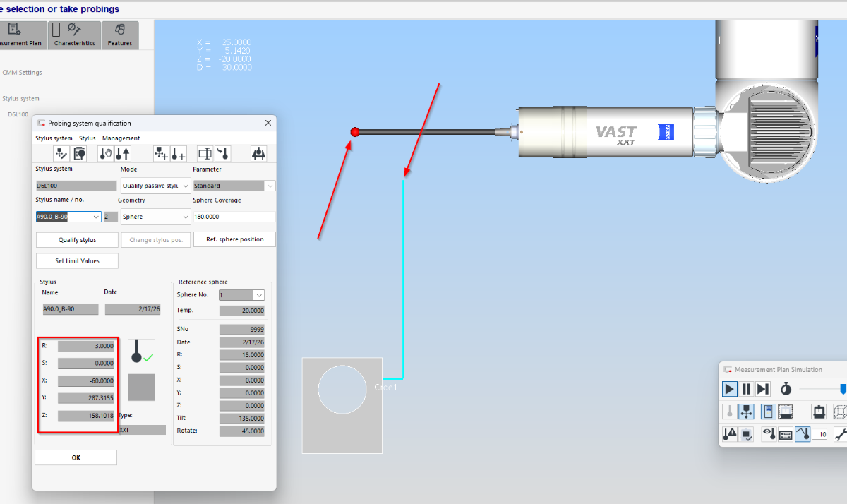This screenshot has width=847, height=504.
Task: Select Stylus system in the left panel
Action: (20, 99)
